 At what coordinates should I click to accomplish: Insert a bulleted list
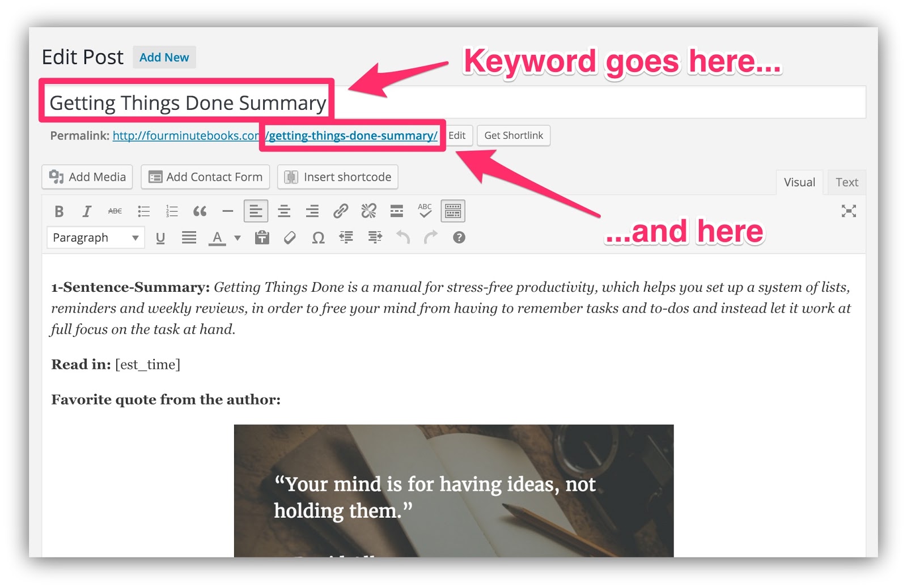coord(143,211)
